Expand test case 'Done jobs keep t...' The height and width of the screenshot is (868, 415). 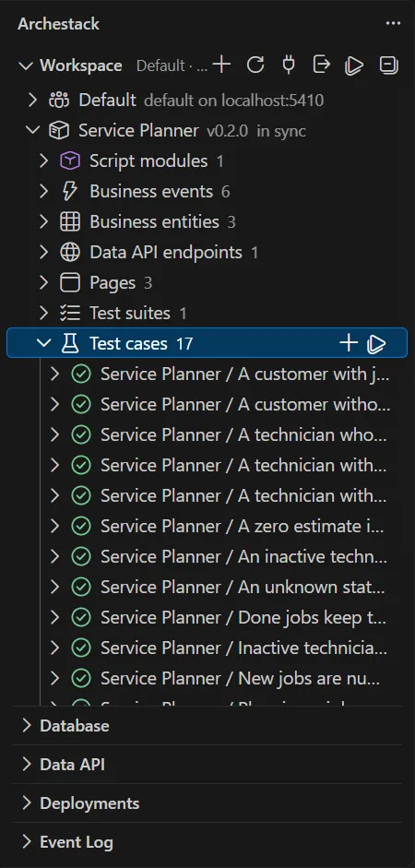point(54,617)
